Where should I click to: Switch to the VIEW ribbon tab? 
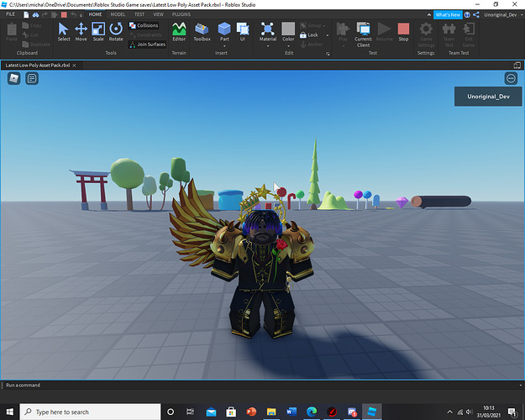pyautogui.click(x=159, y=14)
